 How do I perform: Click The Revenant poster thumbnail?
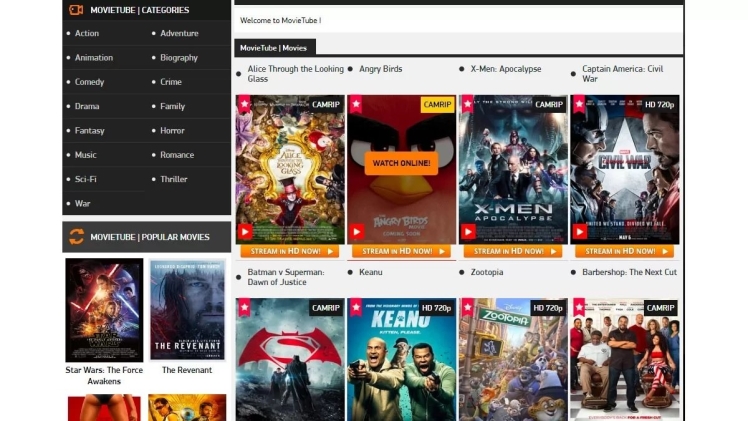point(187,310)
